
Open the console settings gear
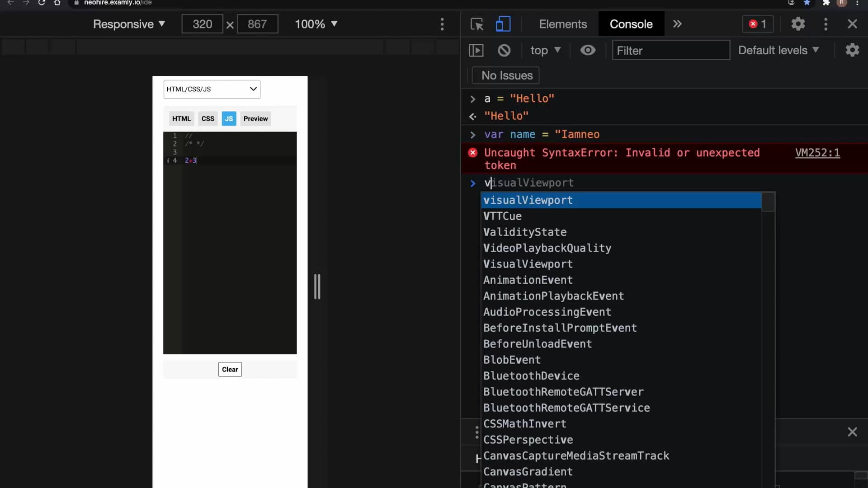pyautogui.click(x=853, y=50)
